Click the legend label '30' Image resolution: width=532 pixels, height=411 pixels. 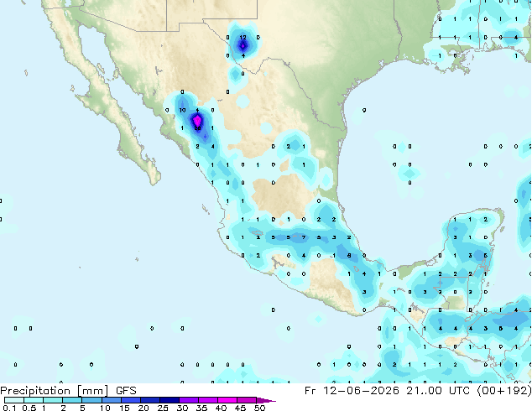(x=182, y=408)
